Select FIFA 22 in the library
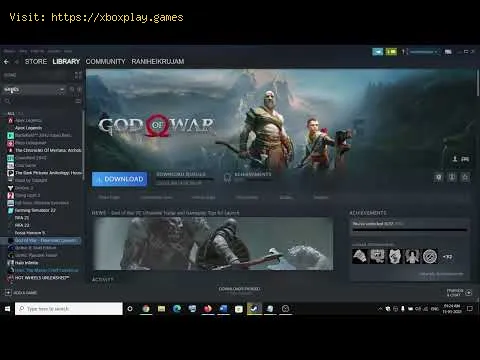This screenshot has height=360, width=480. pos(22,225)
